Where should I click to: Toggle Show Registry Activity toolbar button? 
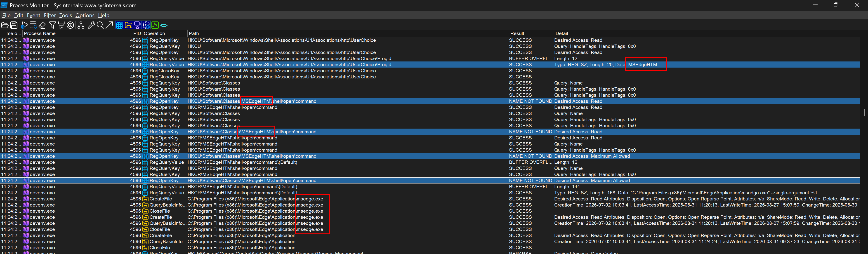click(119, 25)
